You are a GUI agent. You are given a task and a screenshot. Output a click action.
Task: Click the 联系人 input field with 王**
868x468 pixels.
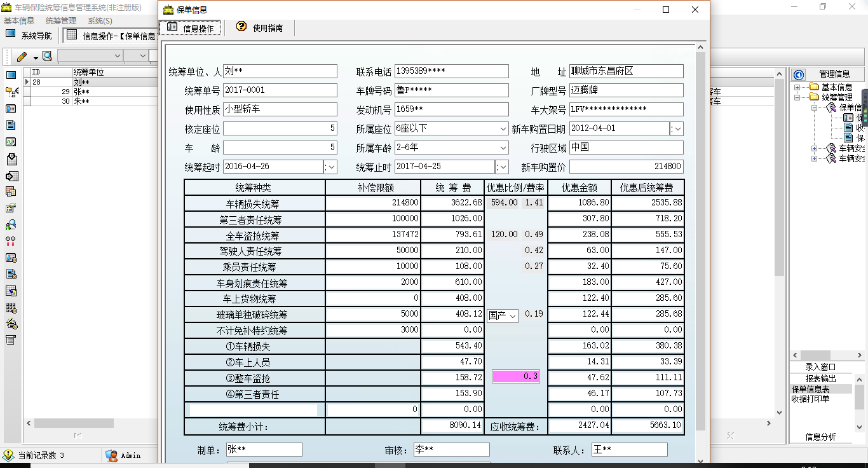[x=630, y=450]
